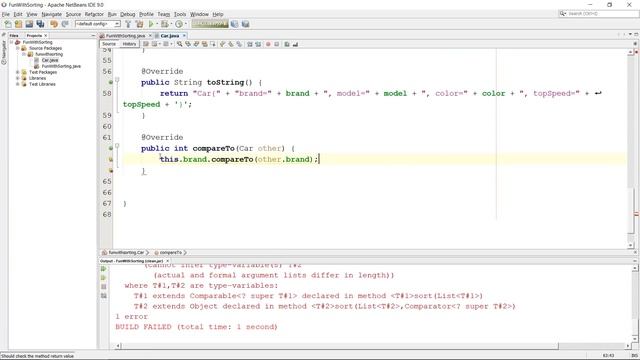Click the override glyph beside toString method
Screen dimensions: 640x360
click(111, 82)
